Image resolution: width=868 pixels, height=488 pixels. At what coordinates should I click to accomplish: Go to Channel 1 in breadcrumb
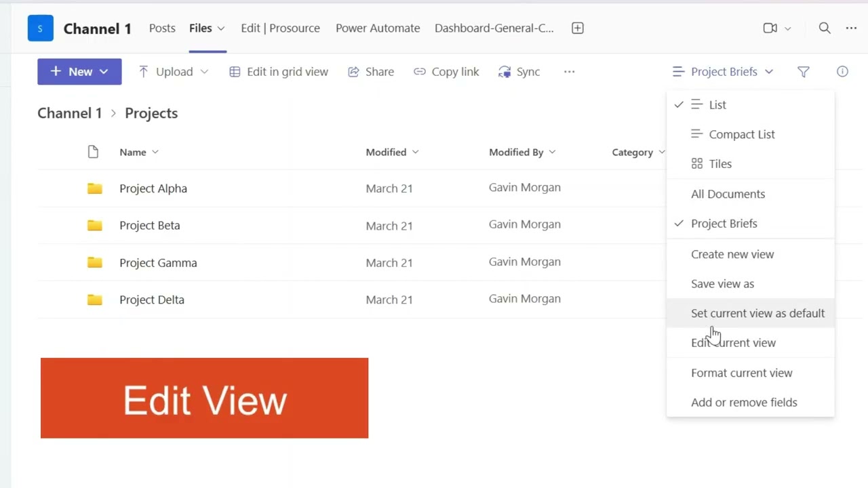69,113
